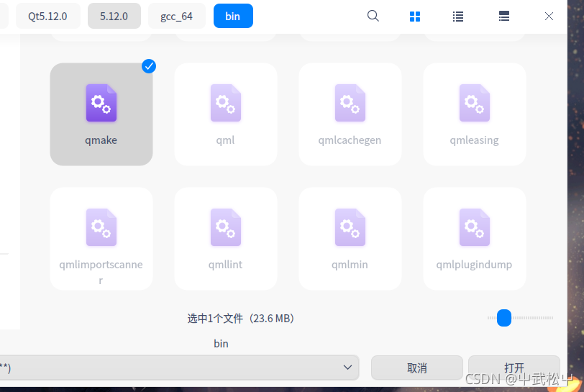Switch to icon grid view
Viewport: 584px width, 392px height.
(415, 17)
